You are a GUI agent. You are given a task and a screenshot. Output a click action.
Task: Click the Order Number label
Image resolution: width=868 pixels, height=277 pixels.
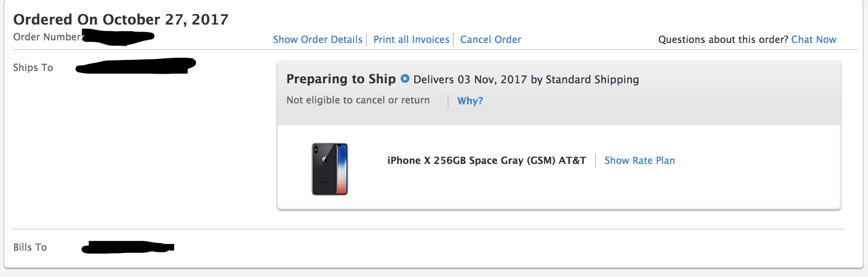[x=47, y=37]
